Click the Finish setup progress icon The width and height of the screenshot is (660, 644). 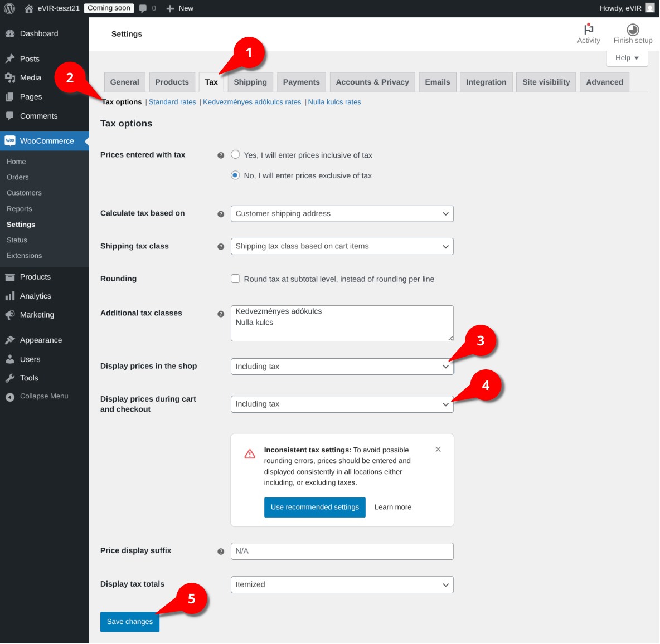coord(633,30)
